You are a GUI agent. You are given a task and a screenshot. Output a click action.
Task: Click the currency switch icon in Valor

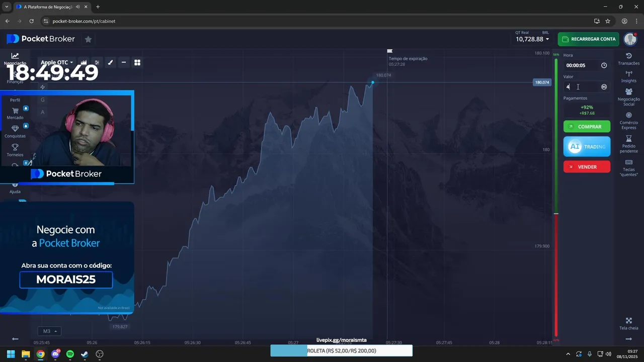pyautogui.click(x=604, y=86)
